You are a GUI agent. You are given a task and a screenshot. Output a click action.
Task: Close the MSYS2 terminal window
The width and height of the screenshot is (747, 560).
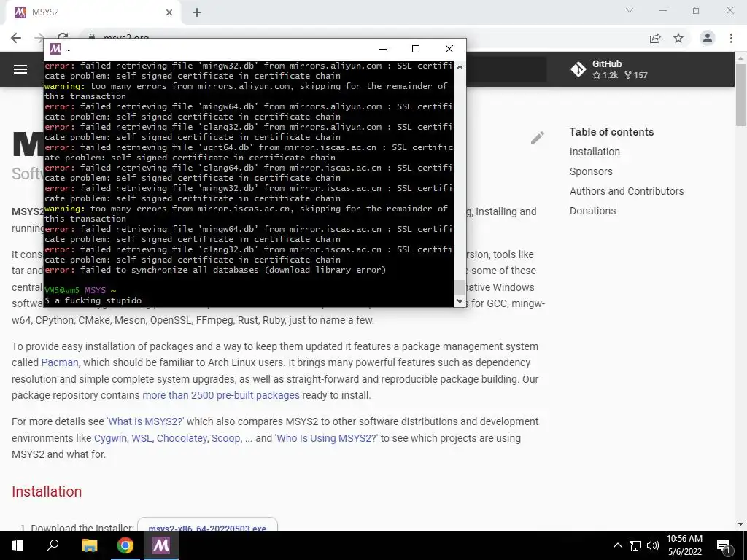tap(449, 49)
